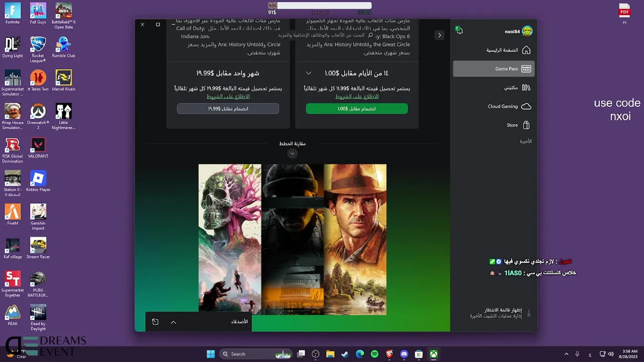
Task: Open the taskbar volume control
Action: point(611,354)
